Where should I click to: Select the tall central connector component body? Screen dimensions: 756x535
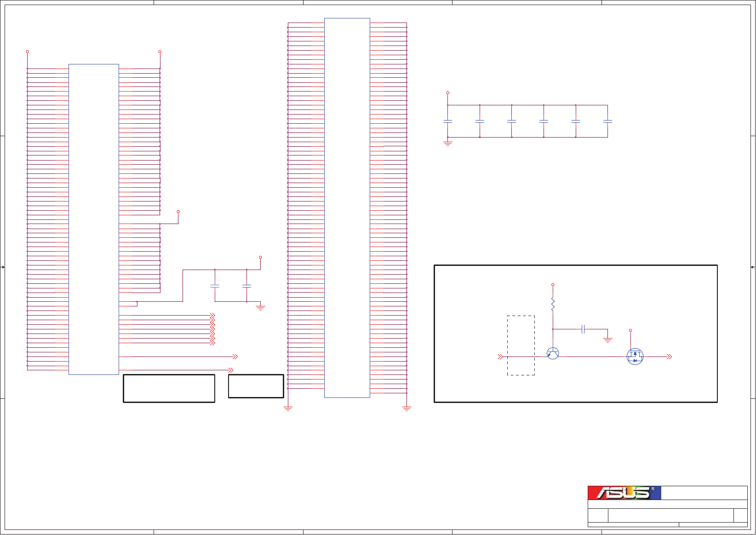pyautogui.click(x=347, y=208)
